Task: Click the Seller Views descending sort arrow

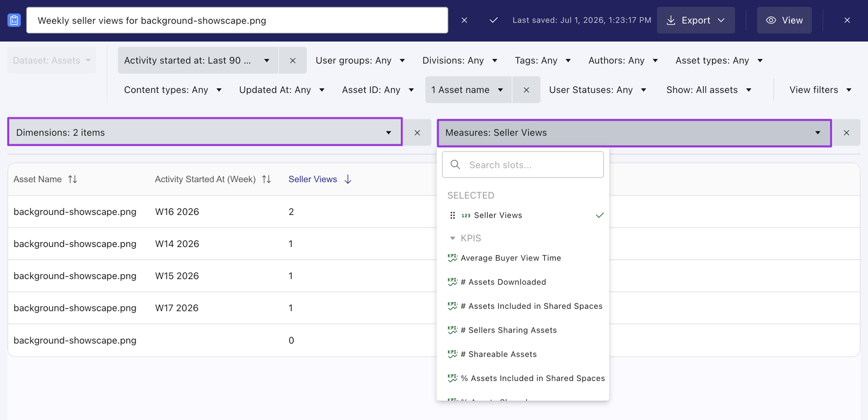Action: click(348, 179)
